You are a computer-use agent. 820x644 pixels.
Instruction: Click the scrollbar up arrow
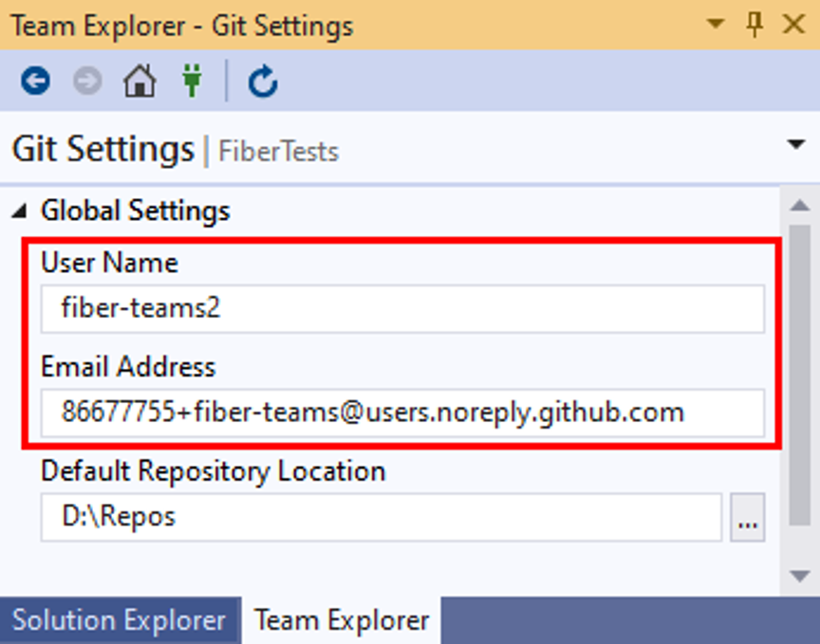pos(800,205)
